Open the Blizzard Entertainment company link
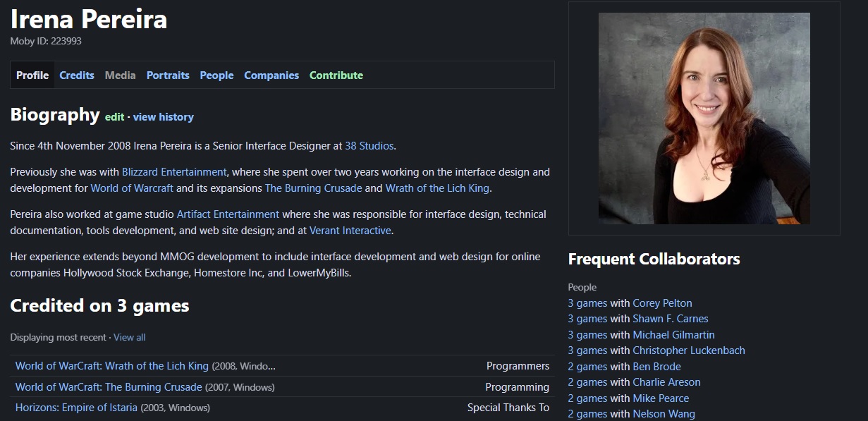Viewport: 868px width, 421px height. point(174,172)
